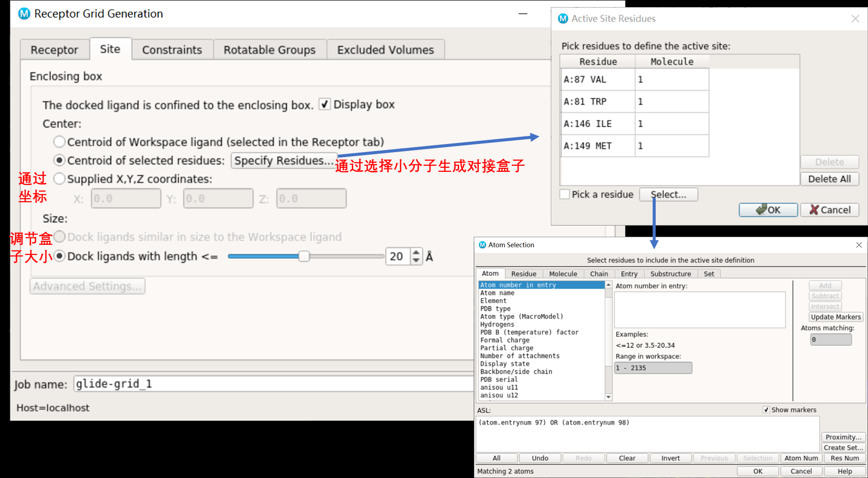Close the Atom Selection dialog

pyautogui.click(x=859, y=245)
